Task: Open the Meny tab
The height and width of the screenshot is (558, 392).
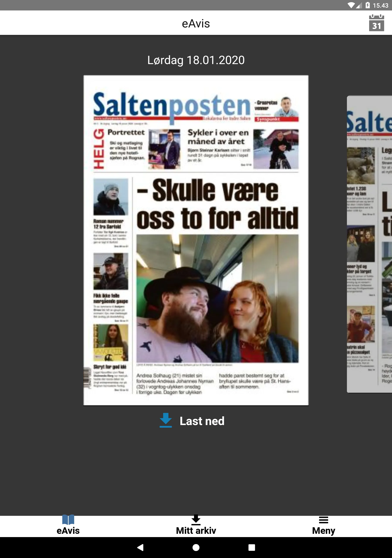Action: 324,526
